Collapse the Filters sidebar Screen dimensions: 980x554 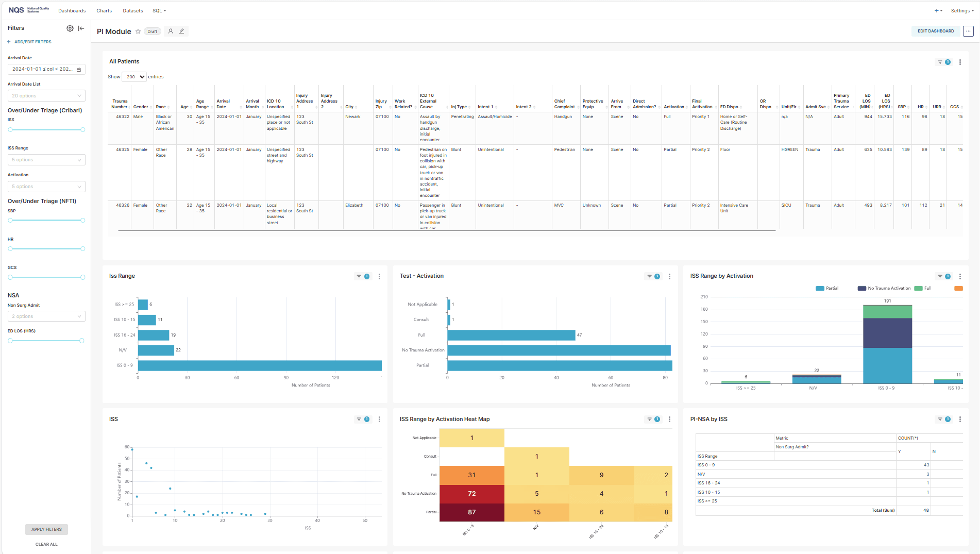pos(81,28)
